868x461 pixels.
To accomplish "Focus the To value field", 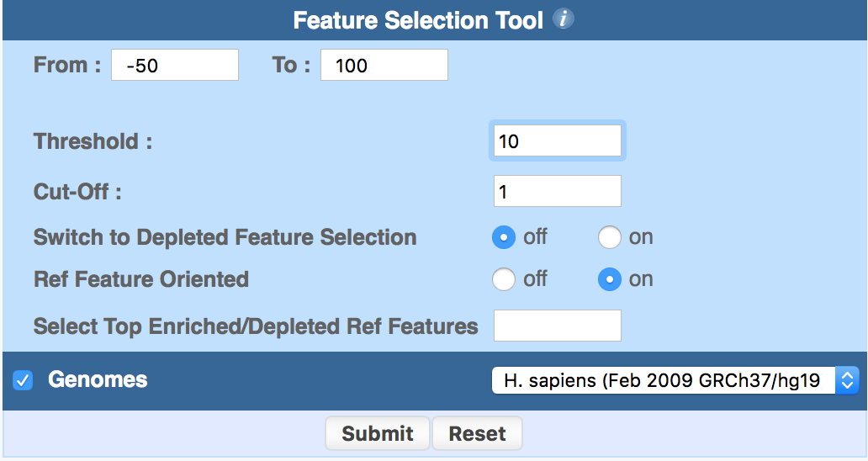I will [384, 66].
